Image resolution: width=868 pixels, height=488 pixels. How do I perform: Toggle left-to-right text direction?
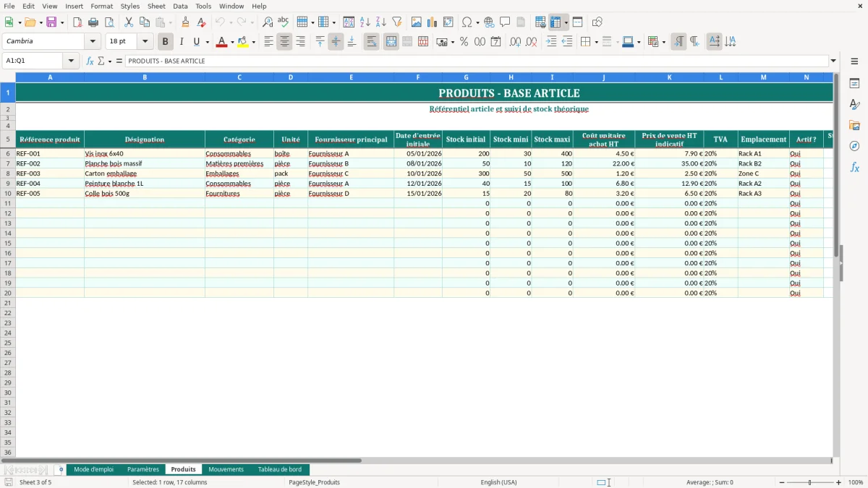(678, 42)
